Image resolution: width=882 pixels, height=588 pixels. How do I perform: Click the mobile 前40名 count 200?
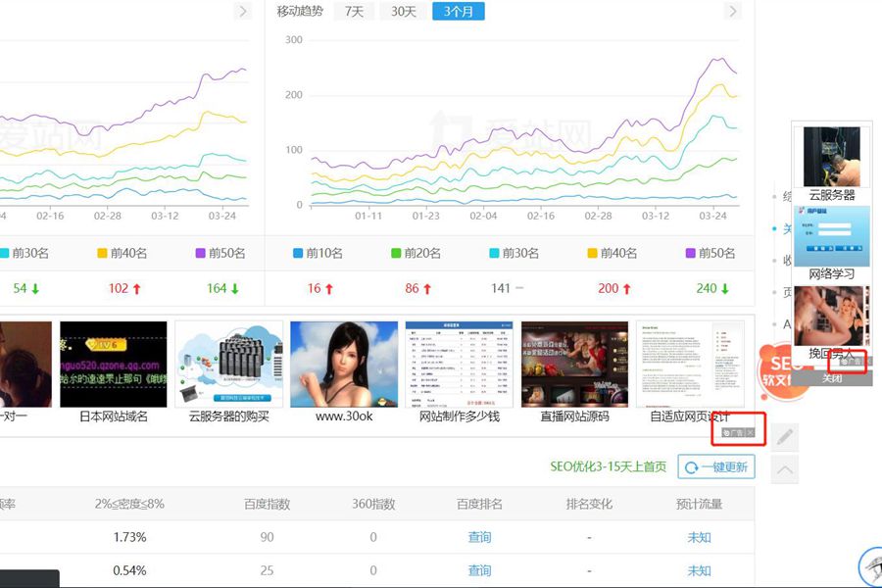608,289
